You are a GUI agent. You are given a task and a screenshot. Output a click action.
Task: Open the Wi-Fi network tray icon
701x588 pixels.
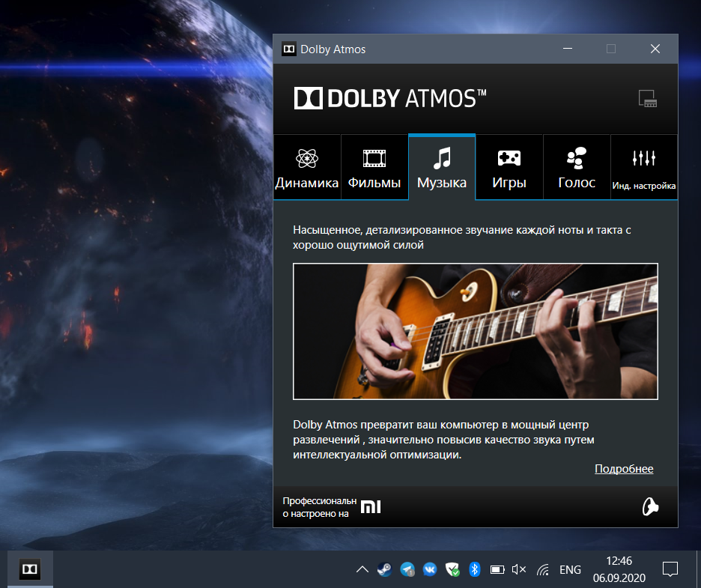coord(543,570)
